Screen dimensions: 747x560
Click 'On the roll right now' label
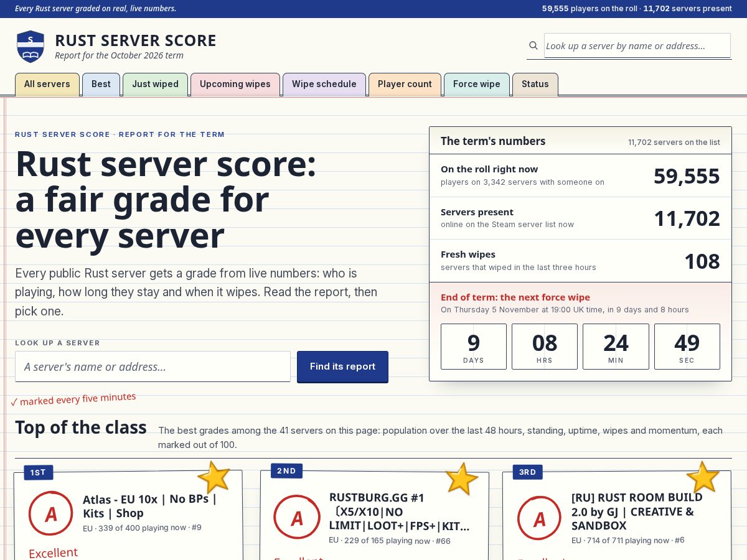[489, 169]
